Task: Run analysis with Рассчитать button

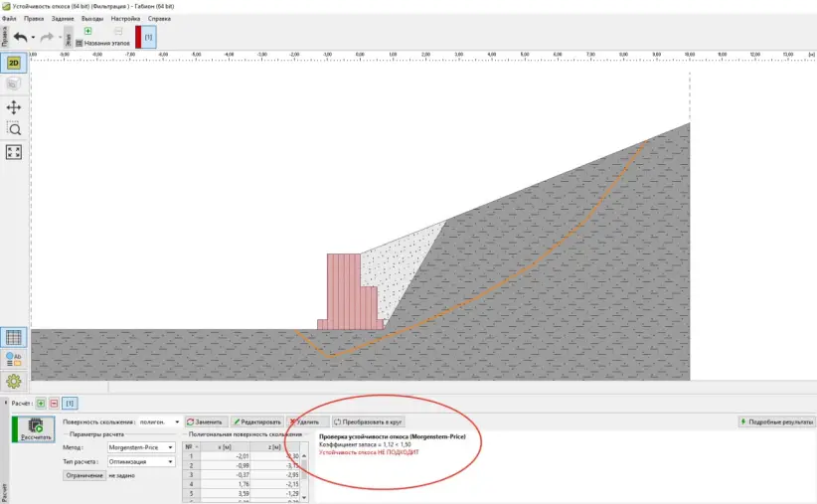Action: click(36, 430)
